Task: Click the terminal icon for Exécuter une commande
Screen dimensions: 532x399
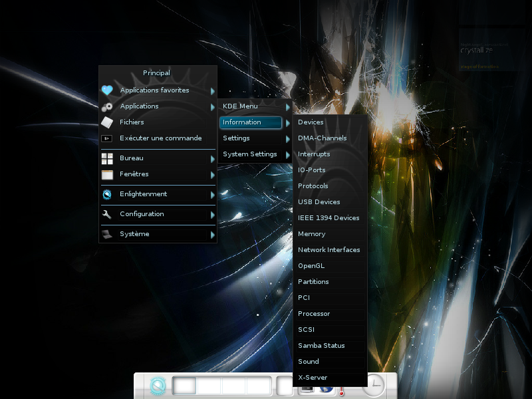Action: (x=107, y=138)
